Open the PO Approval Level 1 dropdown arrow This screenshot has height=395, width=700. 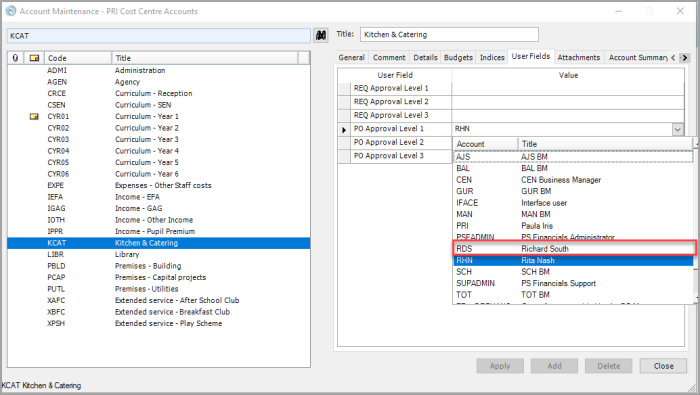(678, 129)
